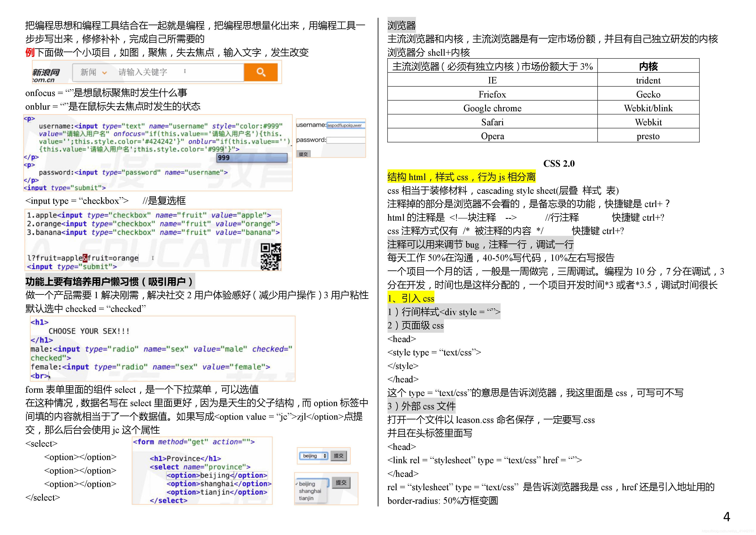The width and height of the screenshot is (756, 535).
Task: Click 提交 beside the open dropdown list
Action: (341, 483)
